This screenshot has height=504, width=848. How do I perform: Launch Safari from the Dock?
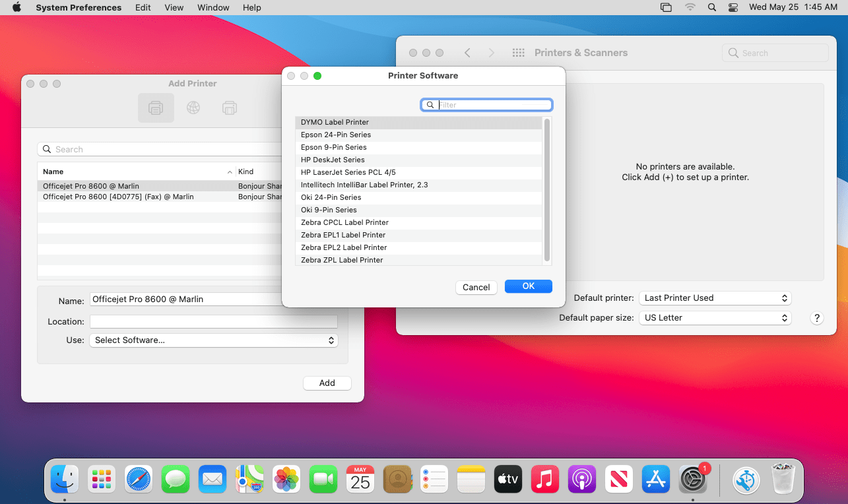click(139, 479)
